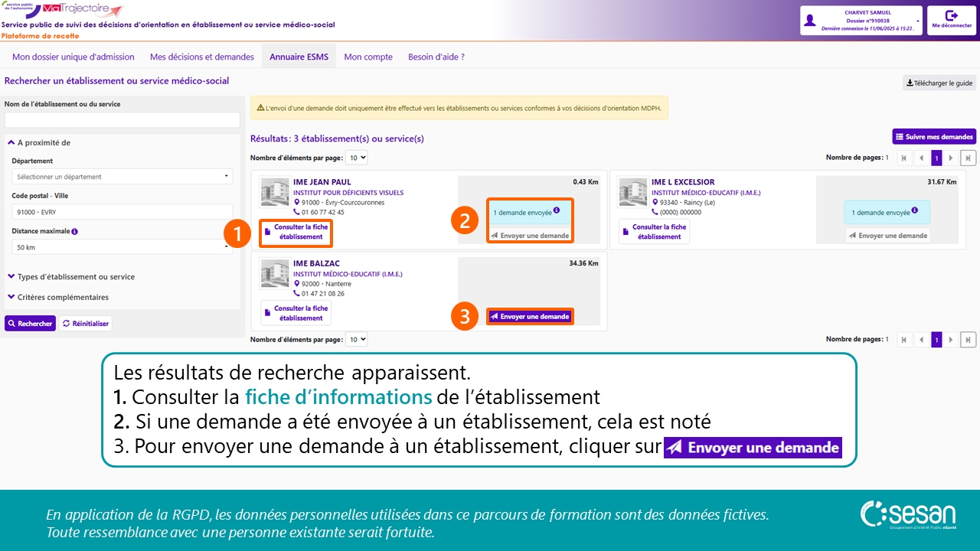980x551 pixels.
Task: Open the Département dropdown
Action: [122, 177]
